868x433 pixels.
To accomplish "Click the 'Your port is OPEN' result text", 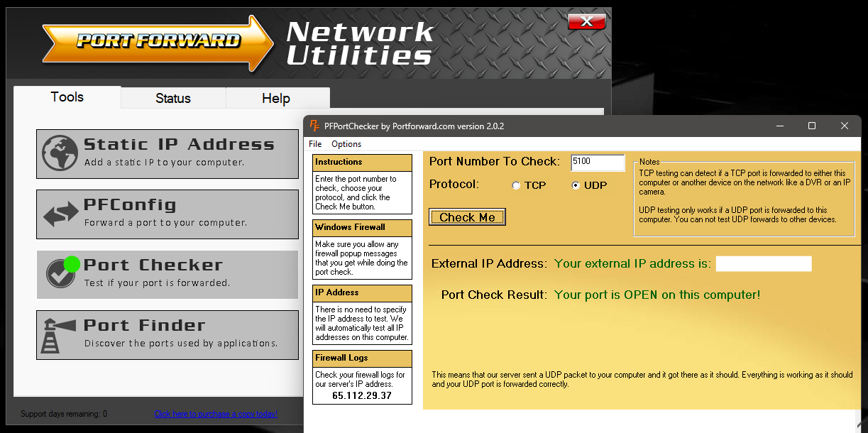I will (x=657, y=295).
